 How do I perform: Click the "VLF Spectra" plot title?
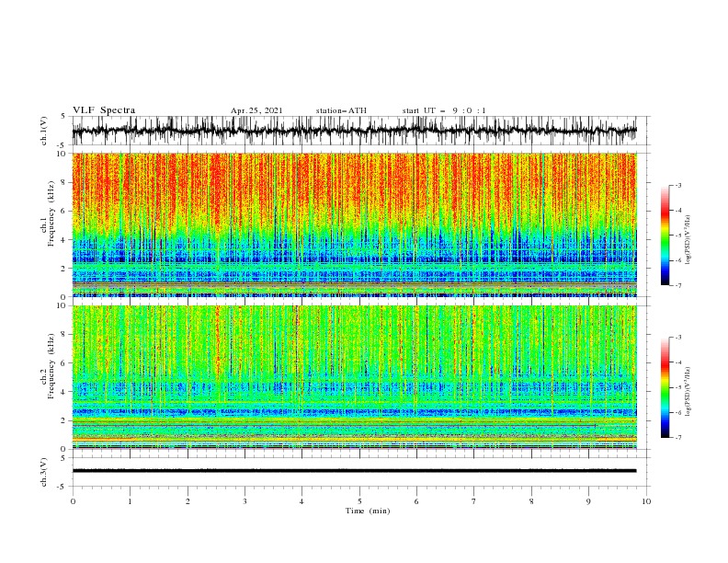tap(104, 110)
